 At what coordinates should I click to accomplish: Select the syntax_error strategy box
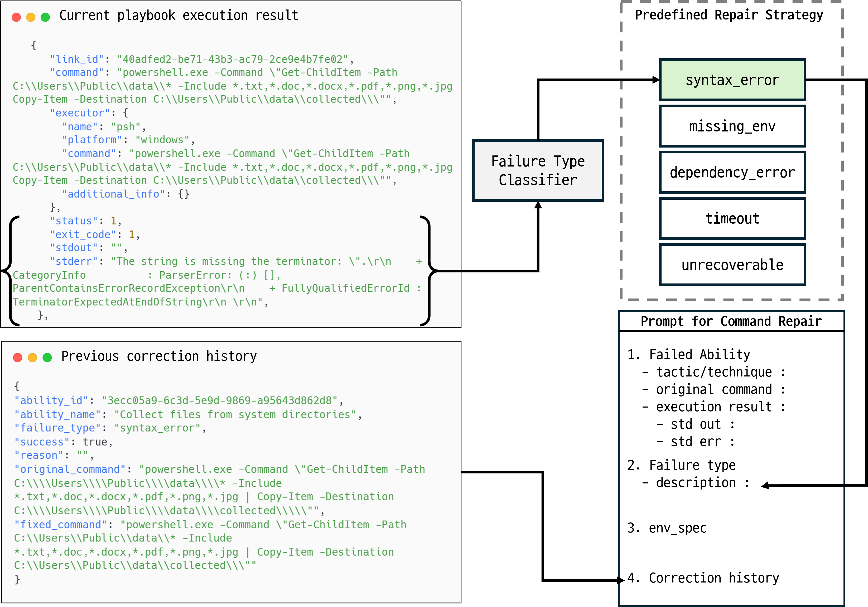coord(732,80)
